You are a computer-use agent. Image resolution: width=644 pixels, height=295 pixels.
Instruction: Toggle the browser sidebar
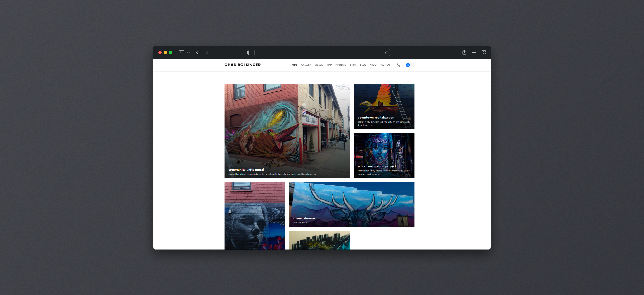[x=181, y=52]
